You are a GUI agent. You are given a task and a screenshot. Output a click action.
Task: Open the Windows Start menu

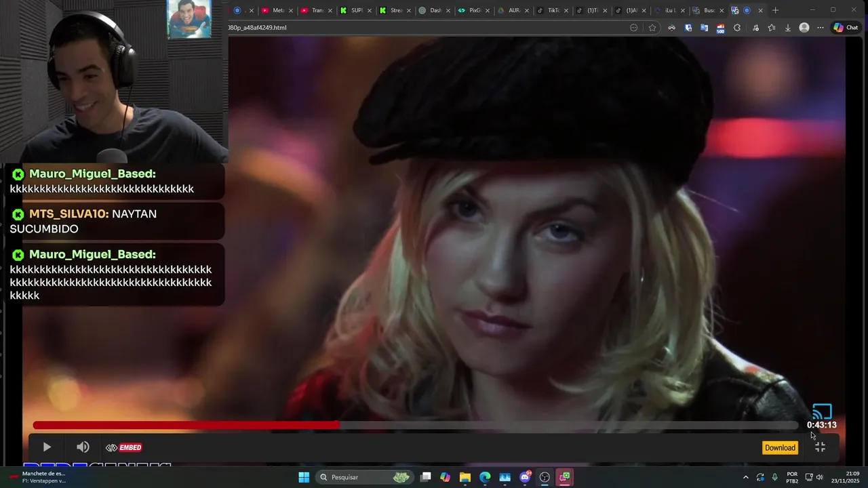(304, 477)
